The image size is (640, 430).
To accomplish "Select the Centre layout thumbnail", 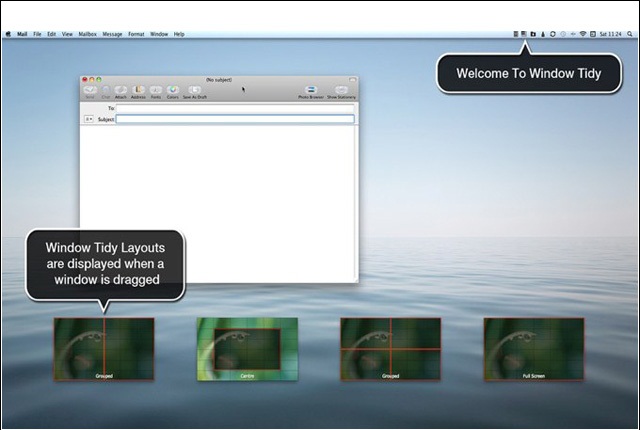I will (247, 349).
